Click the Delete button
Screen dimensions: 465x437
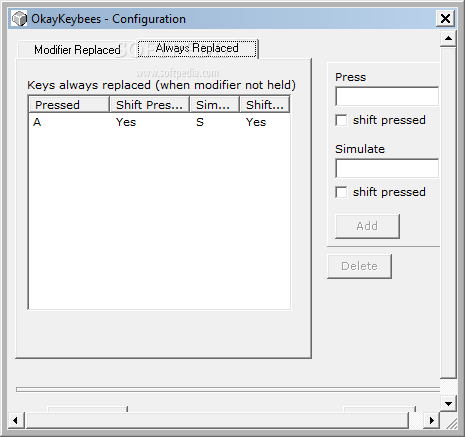[x=359, y=266]
